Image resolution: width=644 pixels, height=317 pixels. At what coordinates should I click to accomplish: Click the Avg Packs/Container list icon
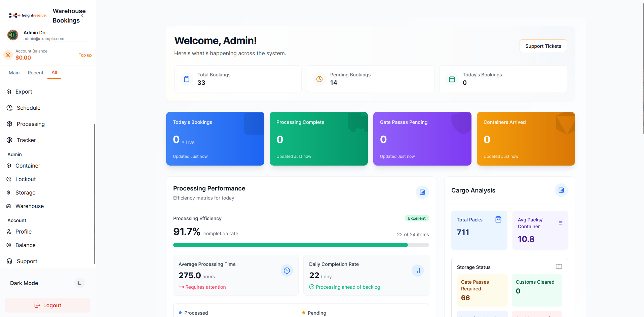[560, 223]
